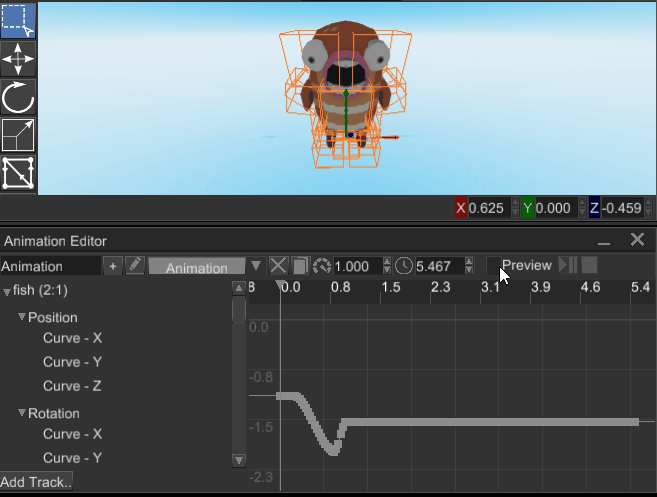Click the animation name input field
Screen dimensions: 657x497
(x=50, y=266)
